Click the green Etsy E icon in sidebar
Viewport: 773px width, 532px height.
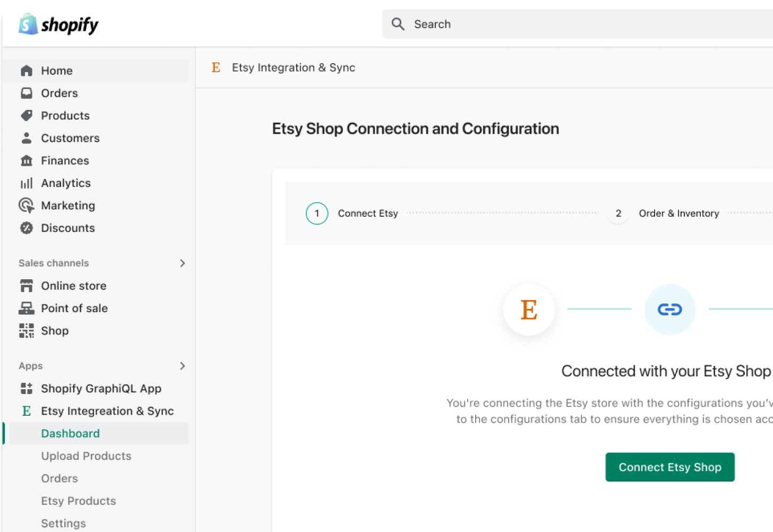click(27, 411)
